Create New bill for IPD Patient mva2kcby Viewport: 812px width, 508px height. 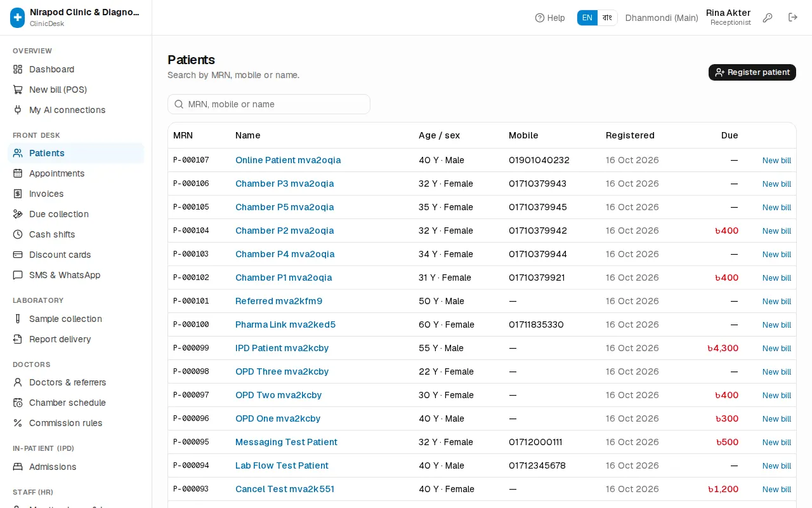click(x=776, y=348)
